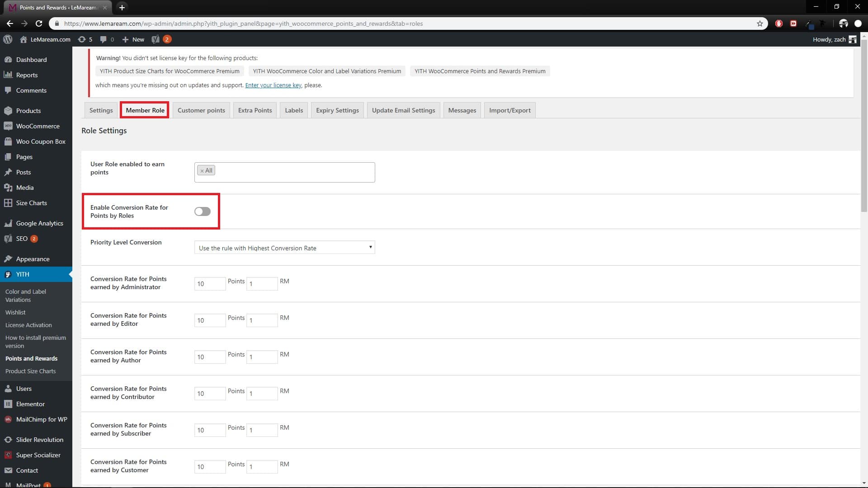Open Size Charts menu
Image resolution: width=868 pixels, height=488 pixels.
coord(31,203)
